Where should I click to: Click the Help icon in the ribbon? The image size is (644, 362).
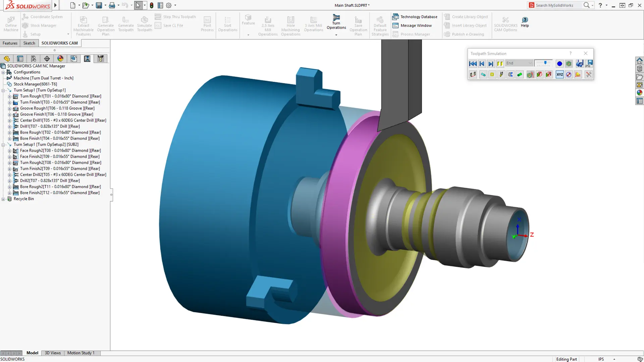tap(525, 22)
